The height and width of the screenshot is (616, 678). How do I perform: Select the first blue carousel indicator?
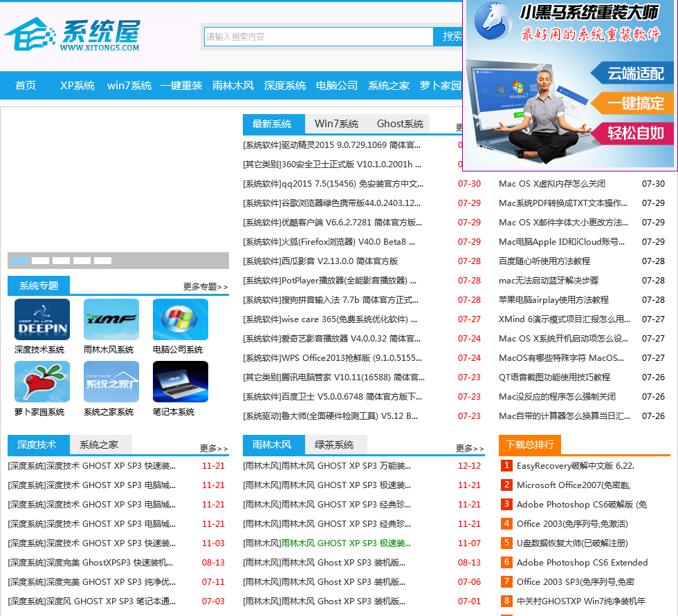19,261
